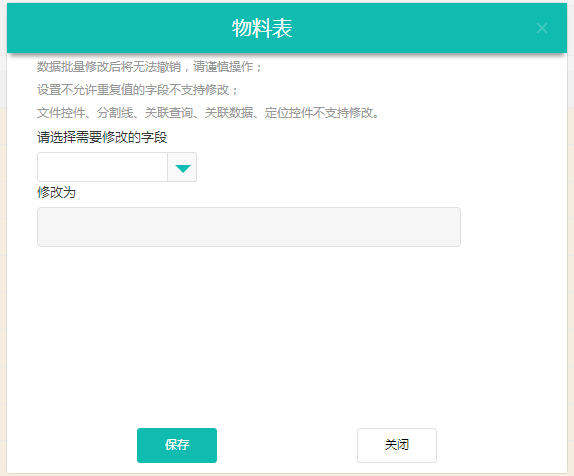Select the empty field chooser text area
This screenshot has height=476, width=574.
pyautogui.click(x=102, y=167)
